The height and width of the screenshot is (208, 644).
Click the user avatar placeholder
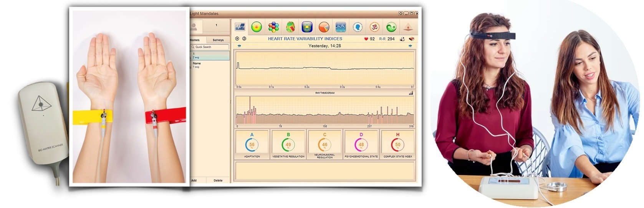(x=194, y=27)
